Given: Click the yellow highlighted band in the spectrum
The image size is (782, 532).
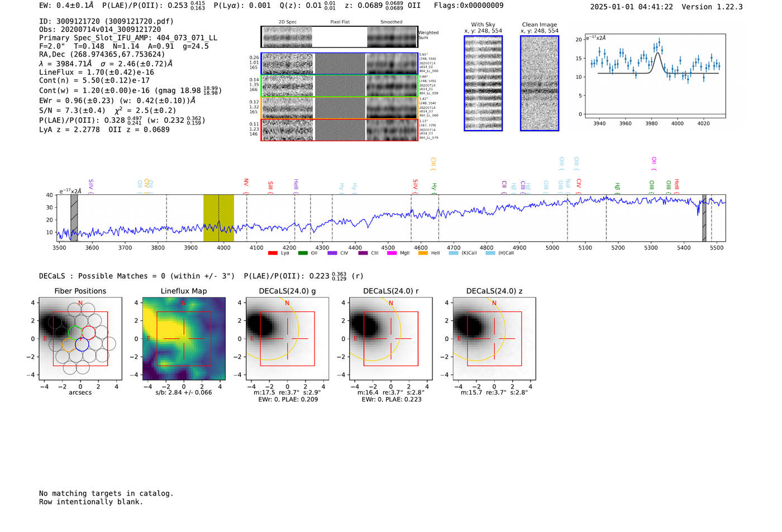Looking at the screenshot, I should [218, 218].
